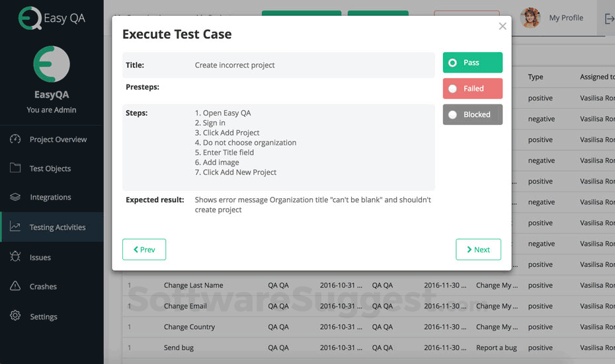The height and width of the screenshot is (364, 615).
Task: Click the user avatar photo
Action: [530, 18]
